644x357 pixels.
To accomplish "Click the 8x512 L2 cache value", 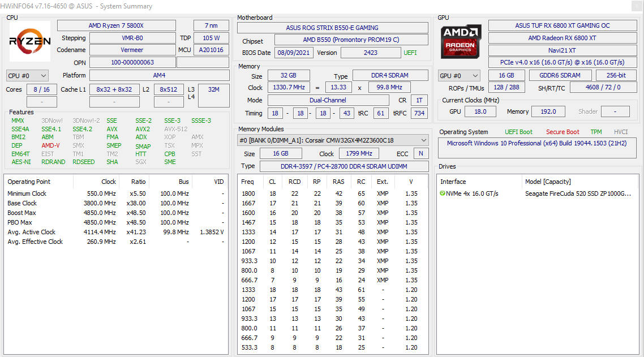I will point(169,89).
